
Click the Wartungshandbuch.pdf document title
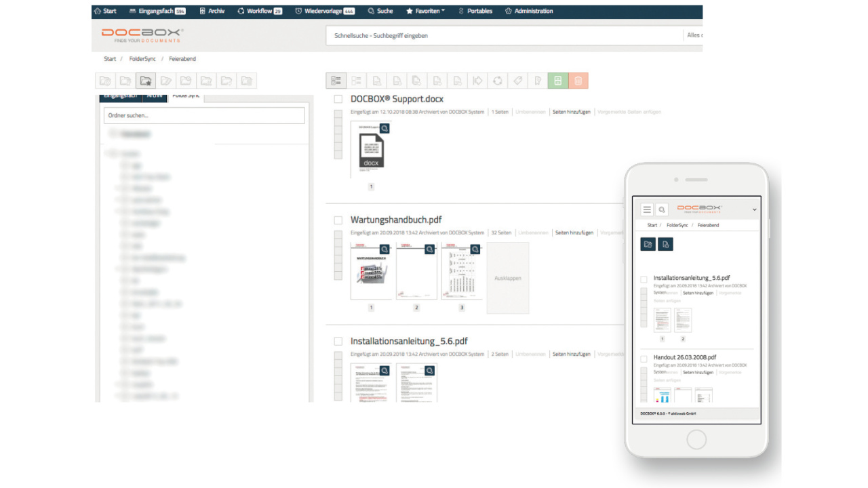(396, 220)
